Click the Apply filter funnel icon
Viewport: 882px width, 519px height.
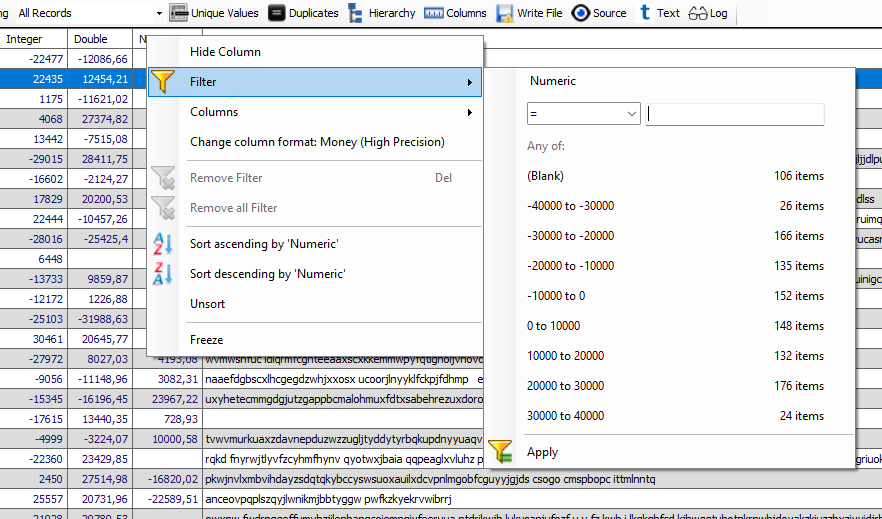pos(500,452)
